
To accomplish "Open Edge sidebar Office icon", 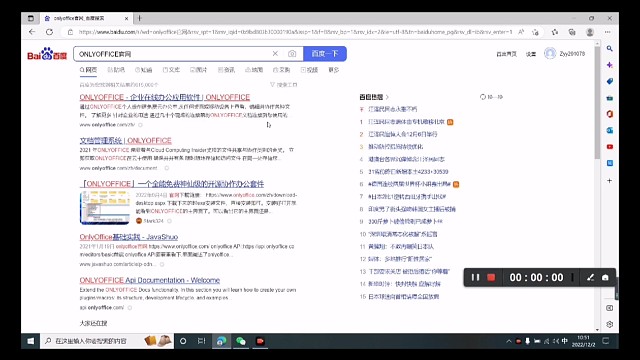I will [609, 114].
